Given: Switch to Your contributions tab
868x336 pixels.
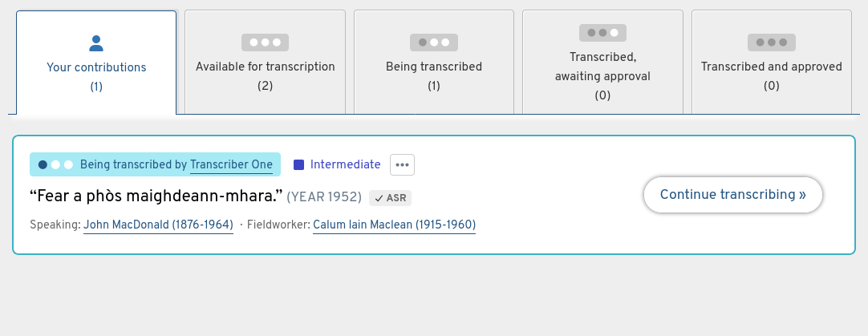Looking at the screenshot, I should (x=96, y=63).
